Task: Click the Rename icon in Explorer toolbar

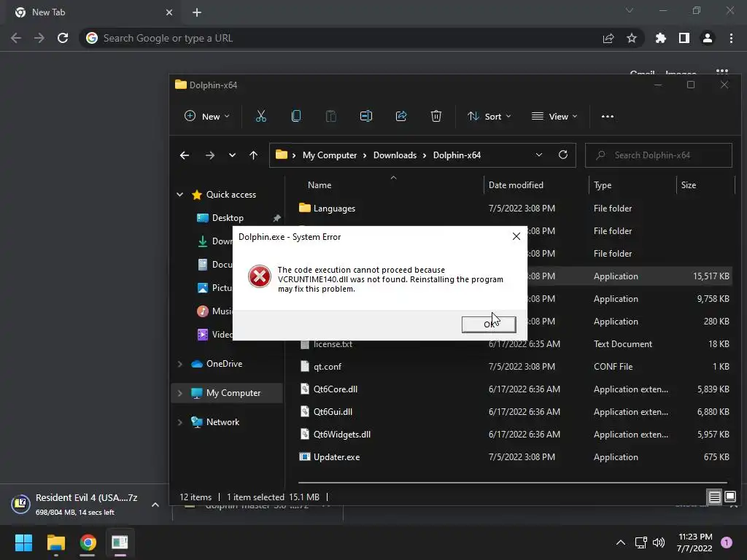Action: (x=366, y=116)
